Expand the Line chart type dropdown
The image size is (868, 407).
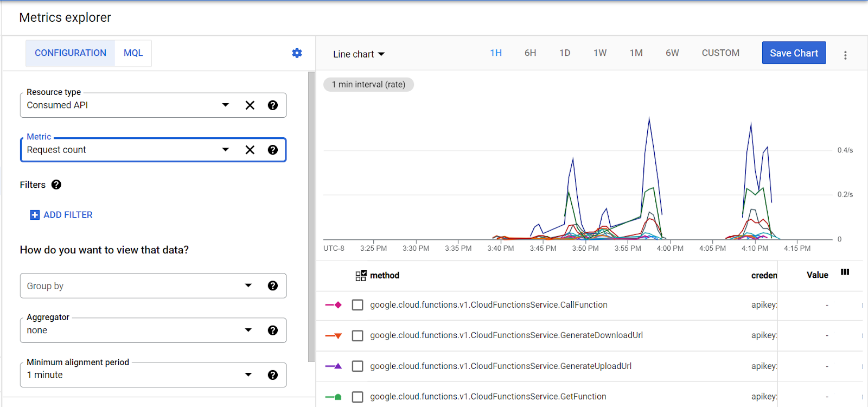[x=359, y=54]
